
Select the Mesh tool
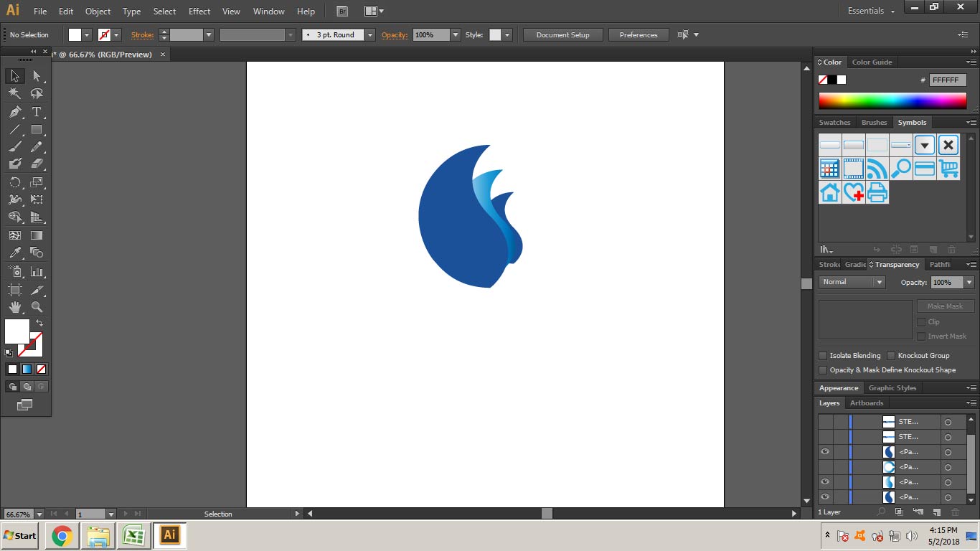point(14,235)
